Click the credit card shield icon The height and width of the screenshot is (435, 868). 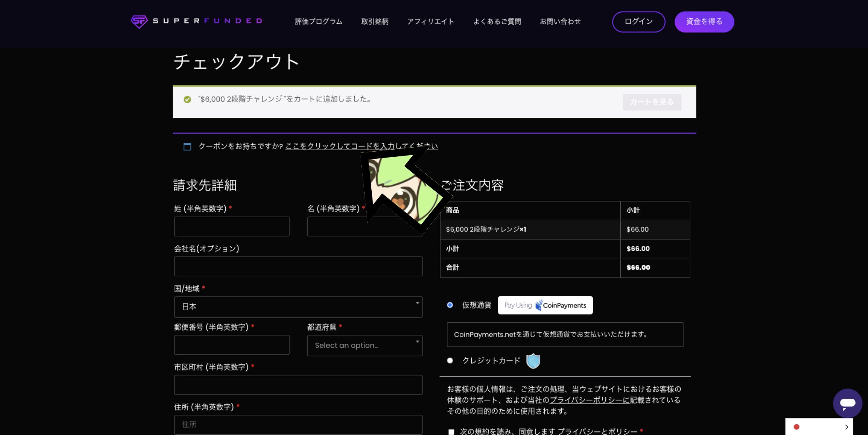[x=533, y=361]
